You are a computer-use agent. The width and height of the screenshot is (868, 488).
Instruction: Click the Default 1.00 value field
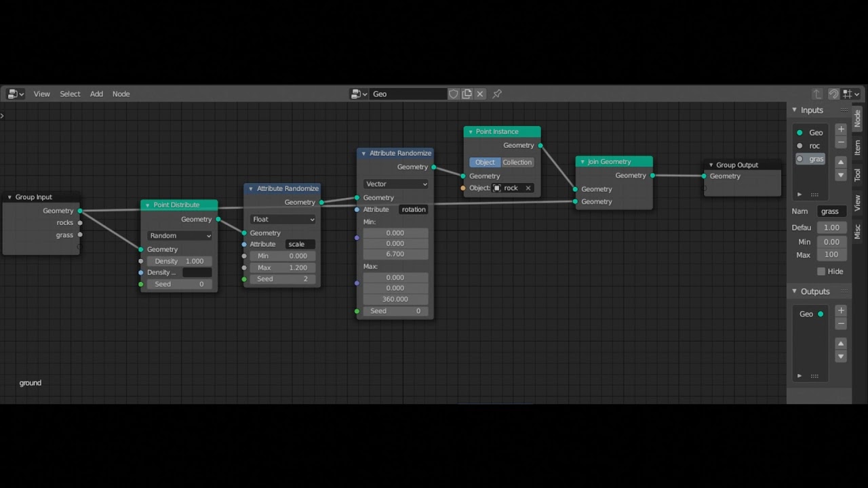coord(832,228)
